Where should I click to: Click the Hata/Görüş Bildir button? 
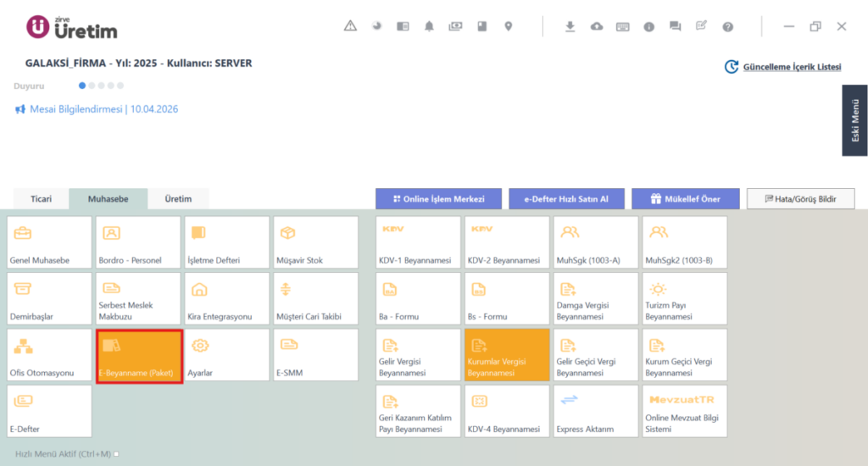(x=800, y=199)
